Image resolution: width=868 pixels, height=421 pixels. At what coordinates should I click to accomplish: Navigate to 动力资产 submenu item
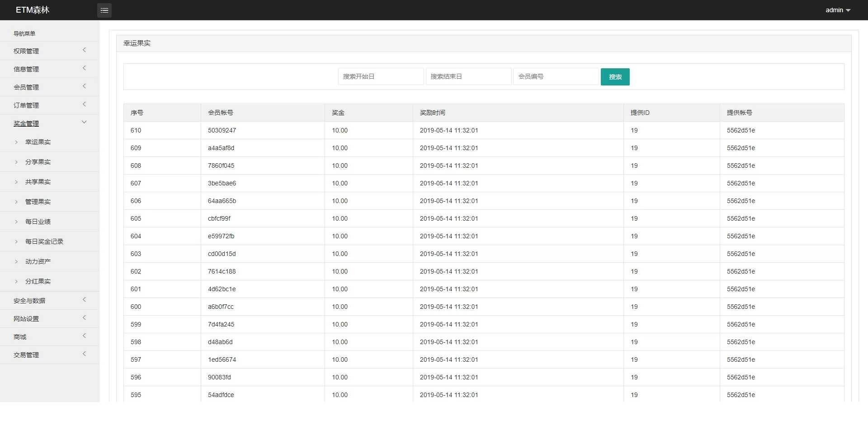coord(38,261)
